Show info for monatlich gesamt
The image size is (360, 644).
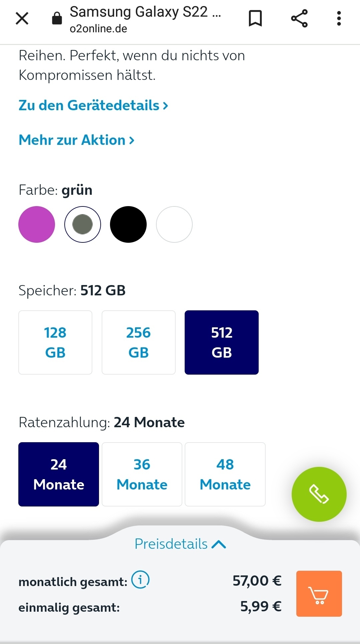(140, 580)
